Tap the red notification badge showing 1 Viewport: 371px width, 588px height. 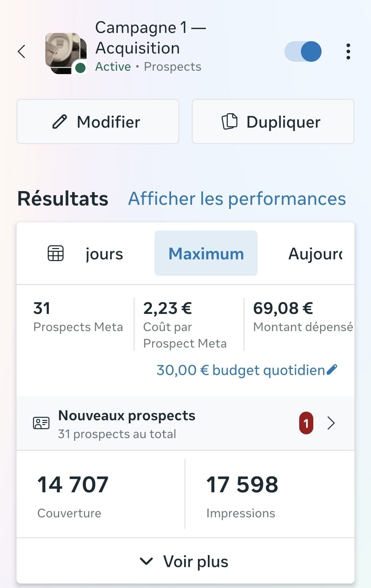pos(306,423)
